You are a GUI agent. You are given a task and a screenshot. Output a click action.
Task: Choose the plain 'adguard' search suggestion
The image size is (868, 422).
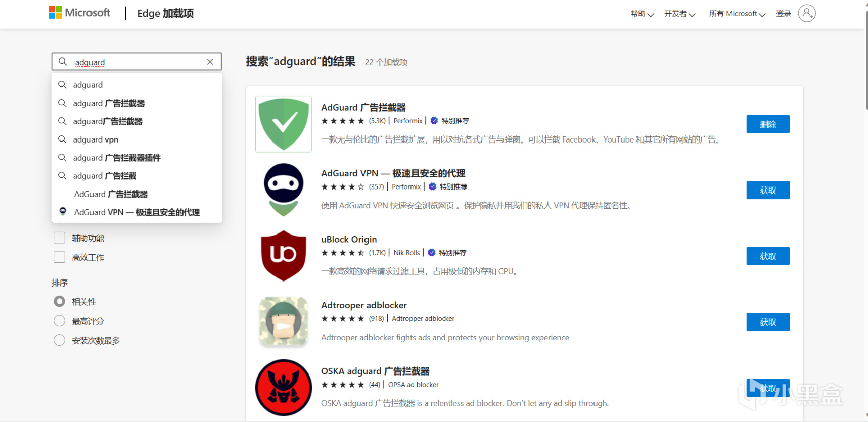pyautogui.click(x=136, y=85)
